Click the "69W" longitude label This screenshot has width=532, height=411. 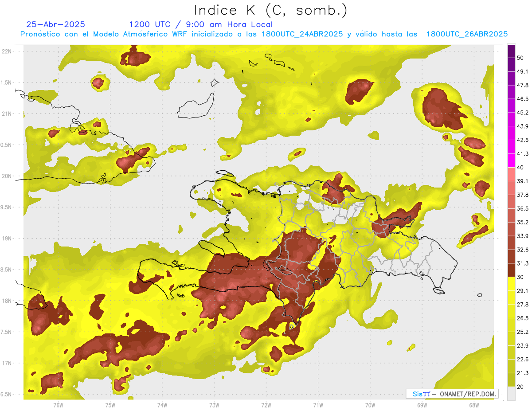pos(422,405)
